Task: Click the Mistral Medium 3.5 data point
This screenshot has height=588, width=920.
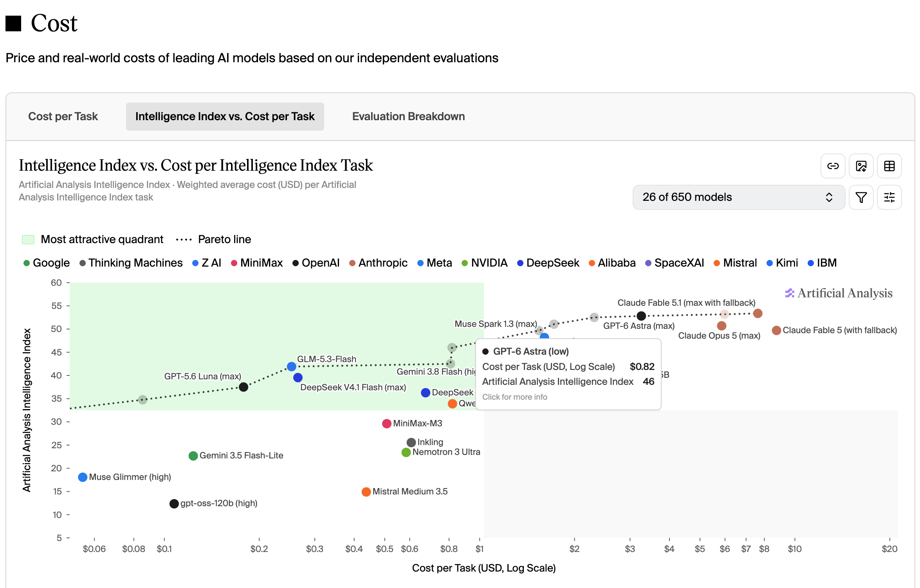Action: click(366, 492)
